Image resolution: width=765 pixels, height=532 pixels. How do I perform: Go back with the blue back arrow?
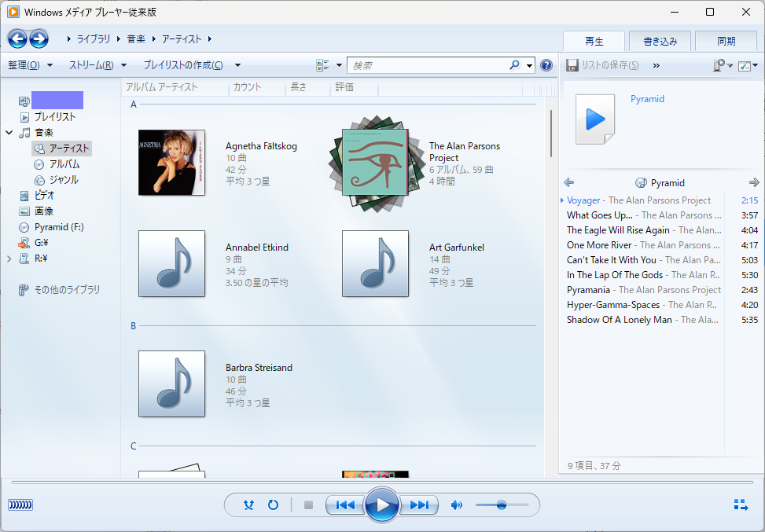click(x=17, y=39)
